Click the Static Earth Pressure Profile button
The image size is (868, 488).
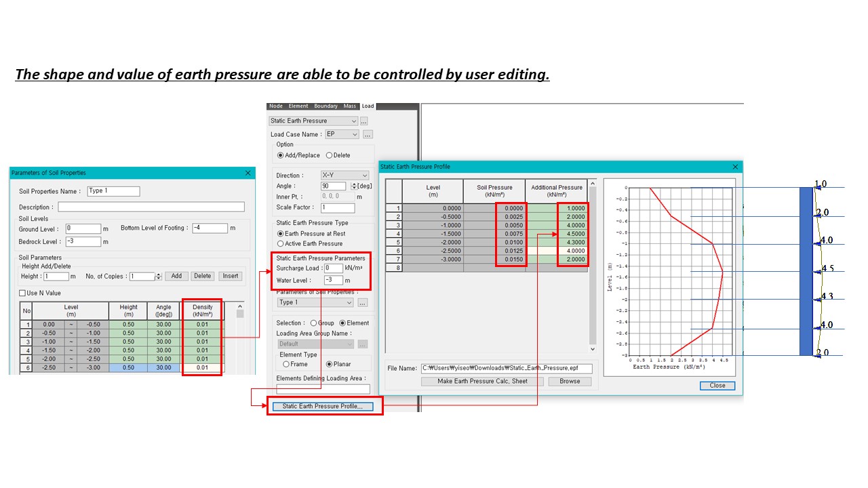pyautogui.click(x=322, y=407)
